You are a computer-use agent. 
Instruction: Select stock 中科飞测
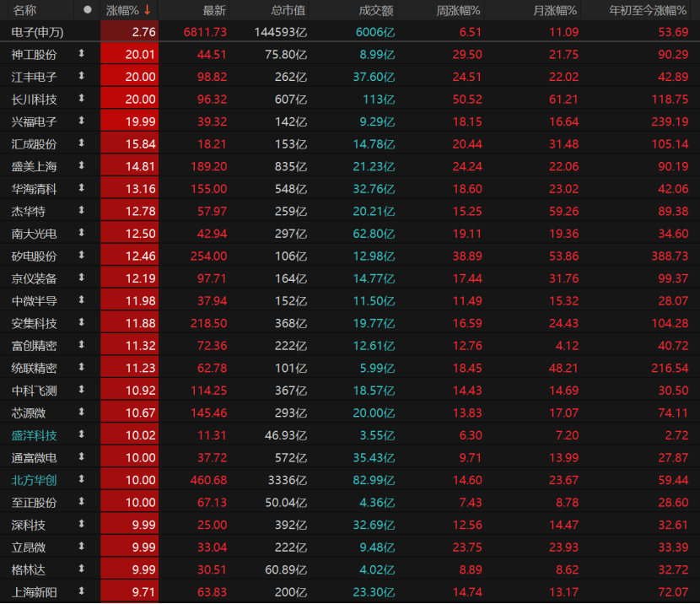[34, 391]
